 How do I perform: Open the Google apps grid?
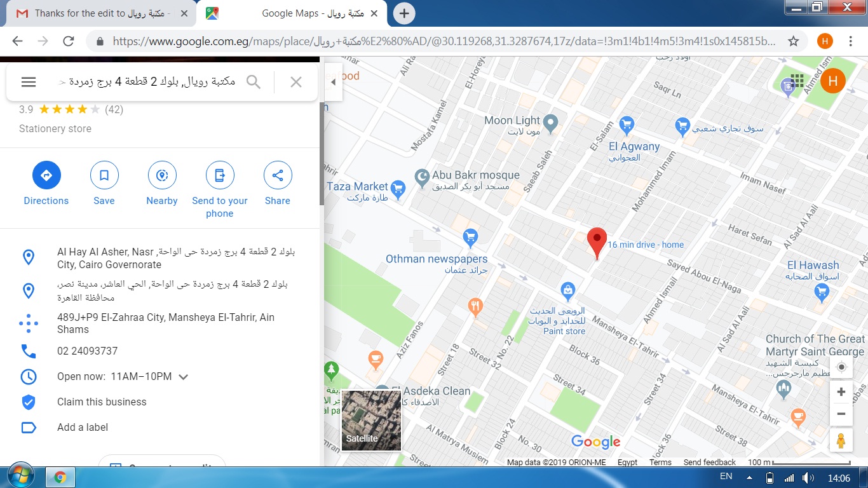797,81
